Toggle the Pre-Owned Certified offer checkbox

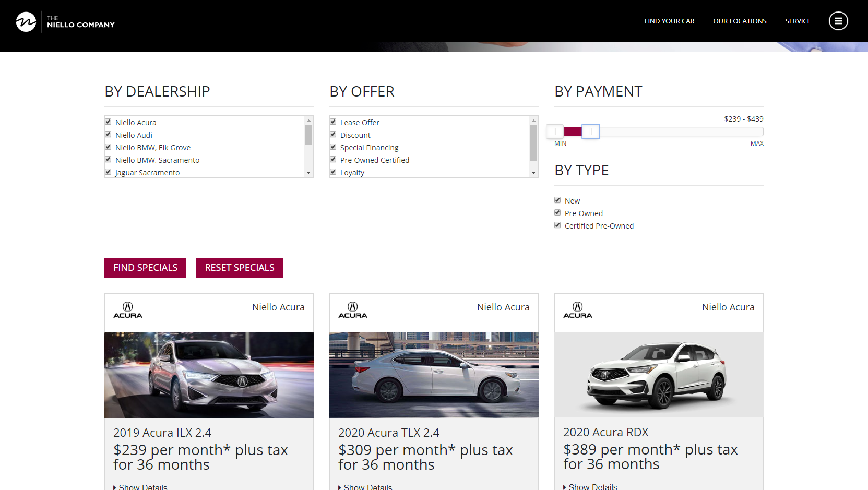click(333, 159)
